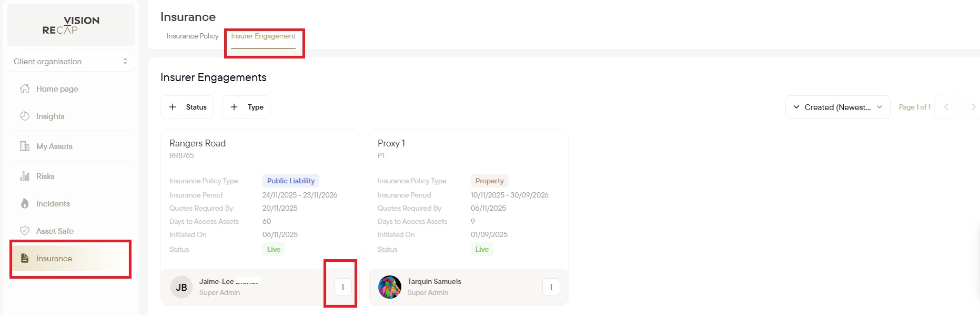980x315 pixels.
Task: Select Insurance in the sidebar
Action: click(70, 259)
